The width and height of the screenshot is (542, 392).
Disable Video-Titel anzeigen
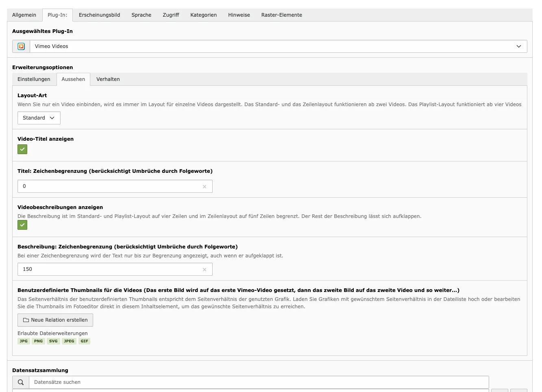(x=22, y=149)
